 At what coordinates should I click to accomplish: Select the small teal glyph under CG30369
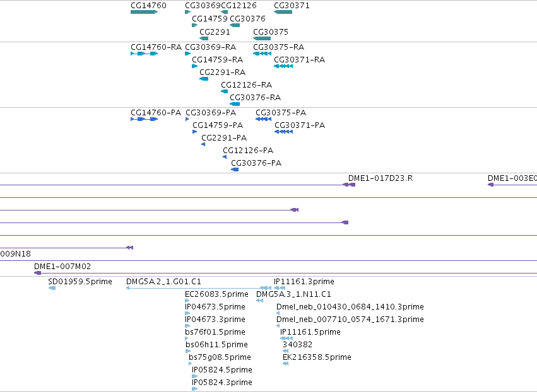click(187, 12)
